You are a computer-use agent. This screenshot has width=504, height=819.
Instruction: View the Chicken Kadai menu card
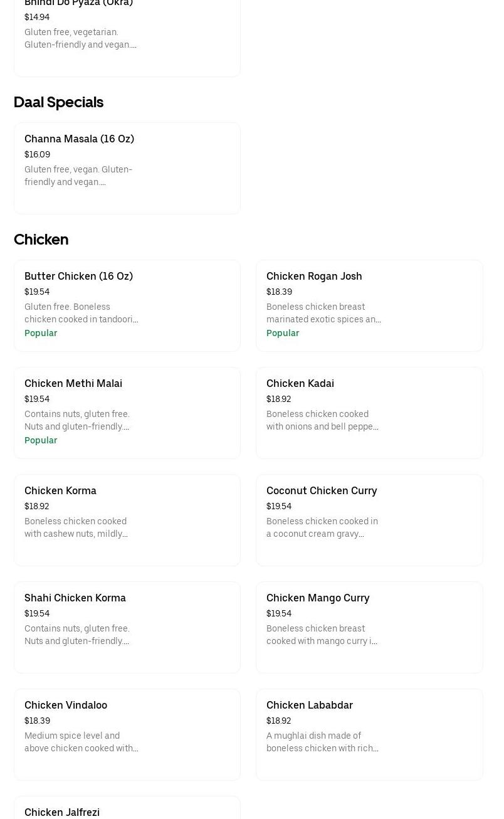tap(369, 413)
